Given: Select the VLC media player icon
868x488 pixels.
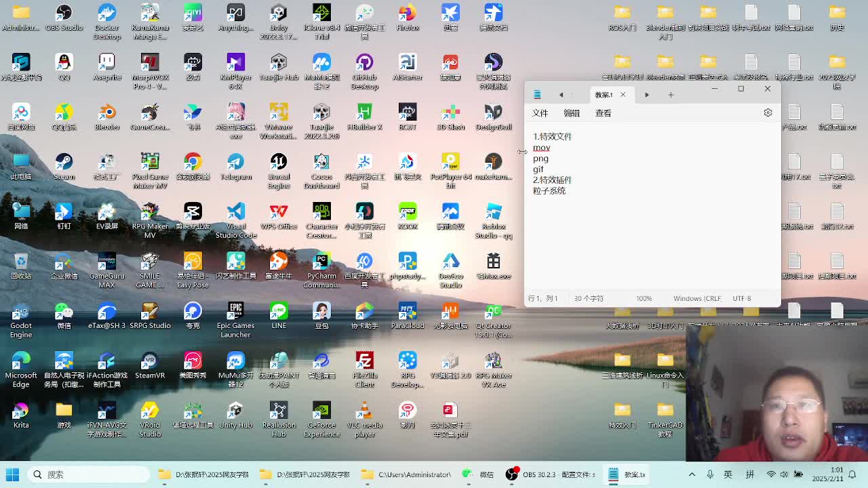Looking at the screenshot, I should coord(365,420).
